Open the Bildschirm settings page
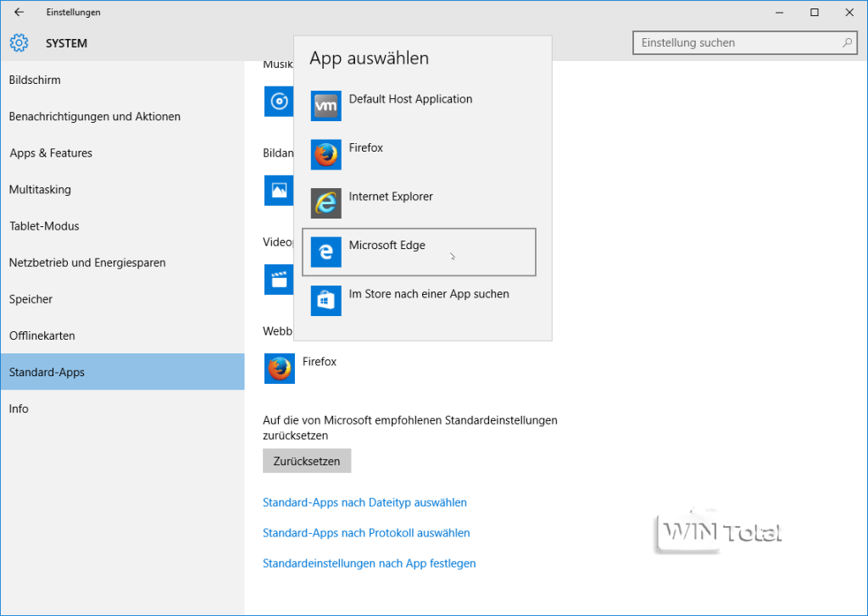This screenshot has height=616, width=868. coord(35,80)
